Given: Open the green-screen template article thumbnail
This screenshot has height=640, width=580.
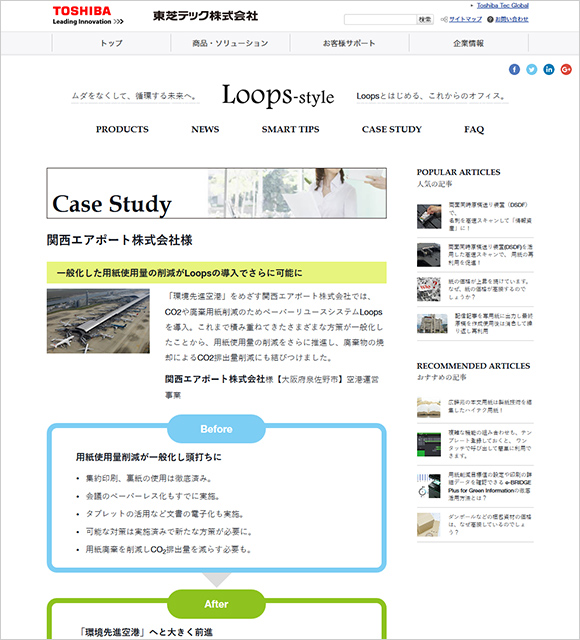Looking at the screenshot, I should 429,444.
